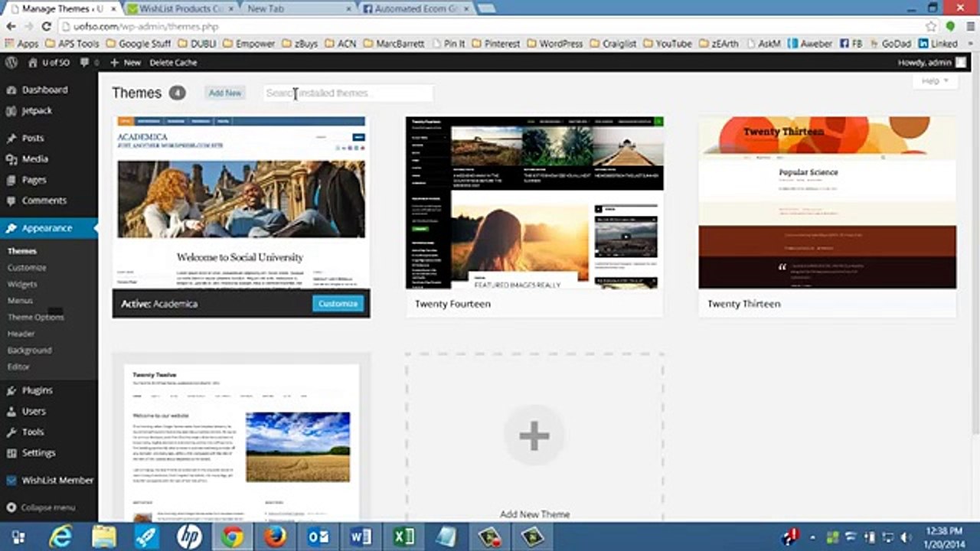Click the Customize button on Academica
Image resolution: width=980 pixels, height=551 pixels.
pos(338,304)
